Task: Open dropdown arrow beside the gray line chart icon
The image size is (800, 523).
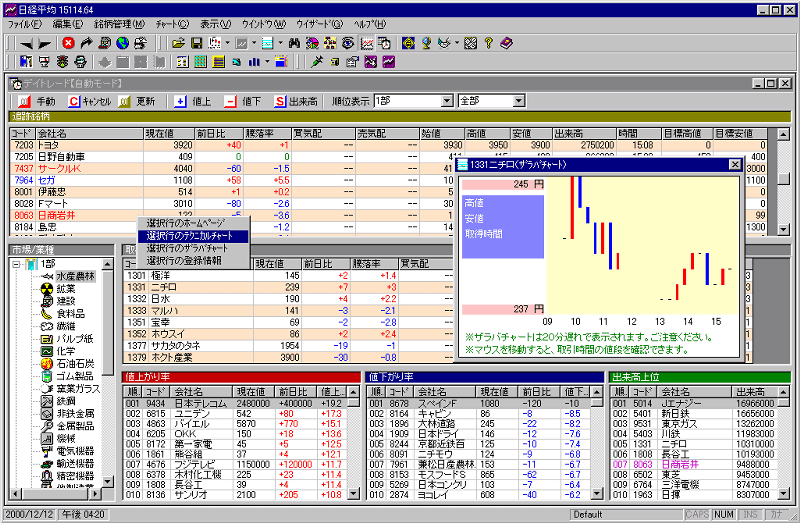Action: point(254,43)
